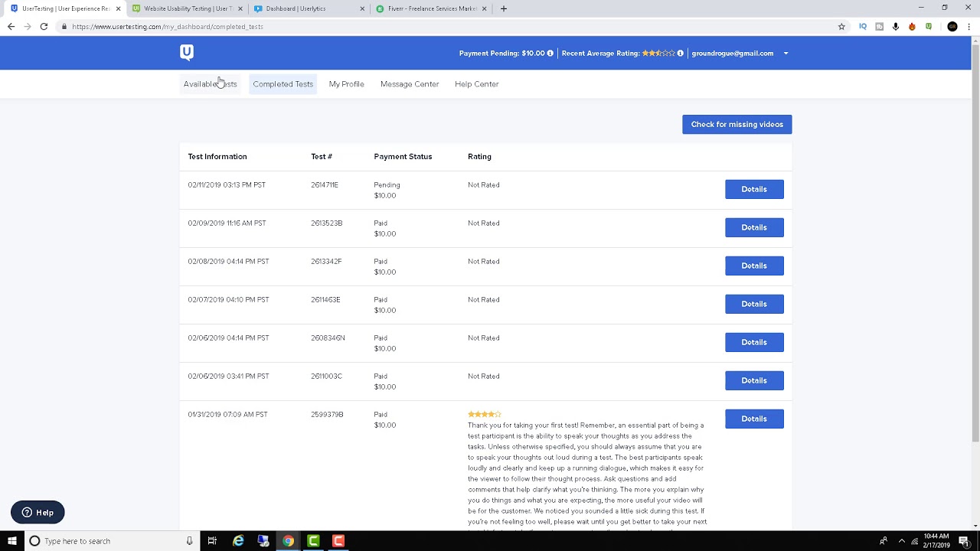The height and width of the screenshot is (551, 980).
Task: Click the browser address bar URL
Action: (168, 26)
